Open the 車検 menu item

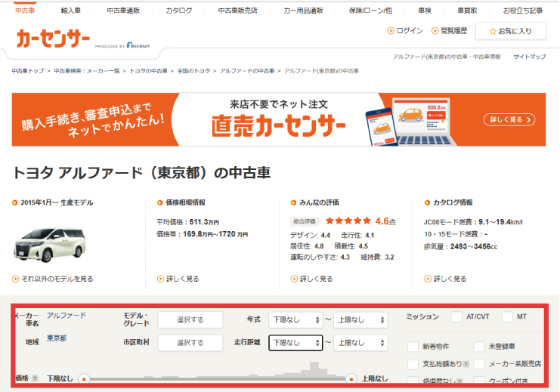(425, 11)
